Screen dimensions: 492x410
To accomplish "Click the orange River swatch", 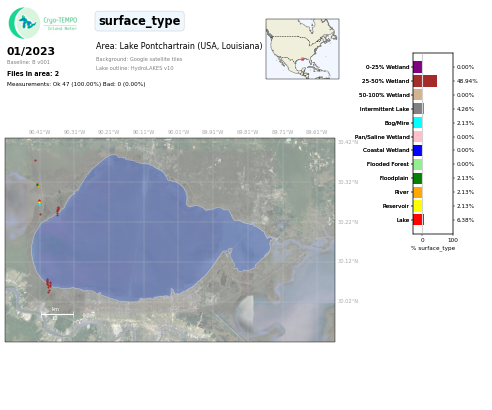I will pyautogui.click(x=418, y=192).
